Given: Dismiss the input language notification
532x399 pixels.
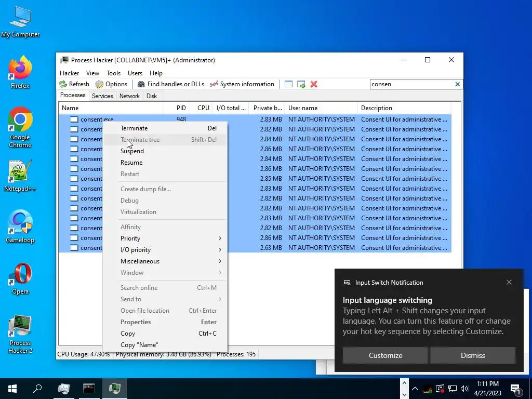Looking at the screenshot, I should click(473, 355).
